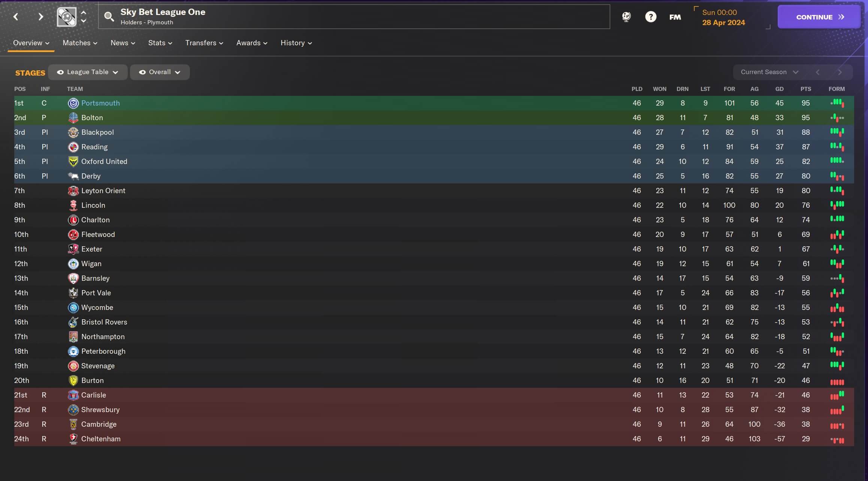Click the forward navigation arrow
Screen dimensions: 868x481
pyautogui.click(x=41, y=17)
